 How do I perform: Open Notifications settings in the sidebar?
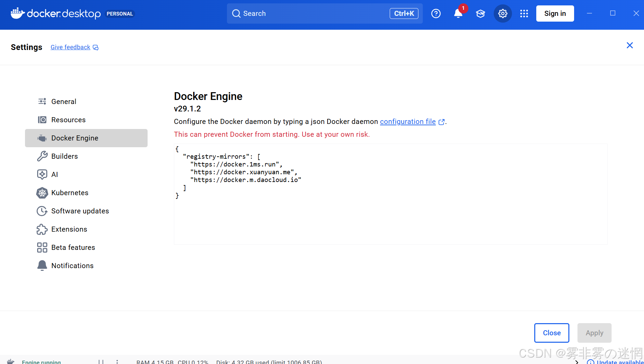pyautogui.click(x=86, y=266)
